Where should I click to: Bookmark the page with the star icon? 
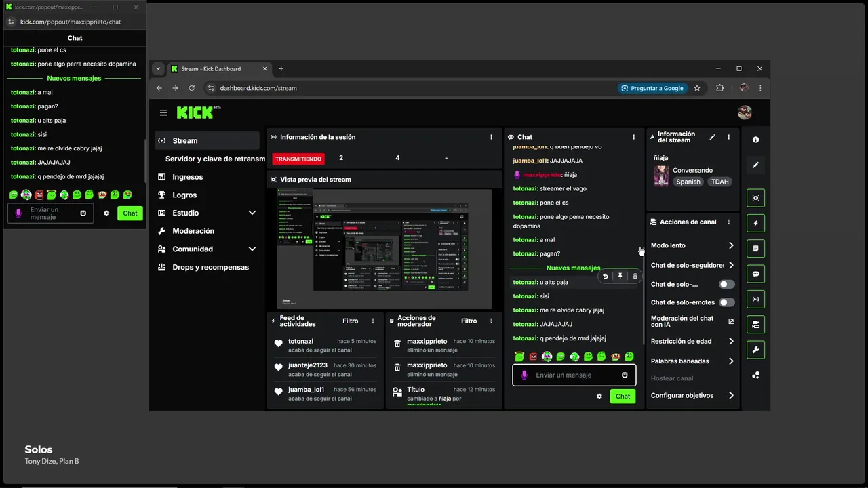(x=697, y=88)
